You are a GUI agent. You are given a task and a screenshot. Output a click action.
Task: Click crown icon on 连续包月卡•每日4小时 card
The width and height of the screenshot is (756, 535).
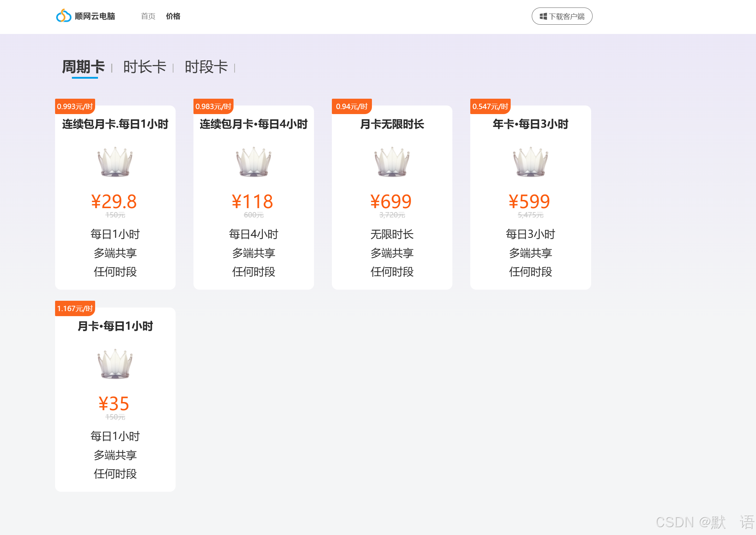point(254,162)
